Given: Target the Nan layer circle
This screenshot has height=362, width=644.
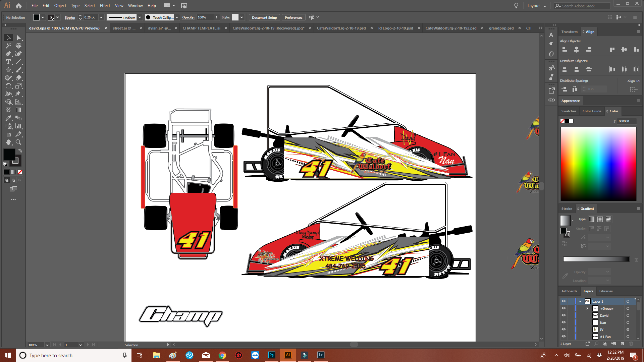Looking at the screenshot, I should pyautogui.click(x=628, y=322).
